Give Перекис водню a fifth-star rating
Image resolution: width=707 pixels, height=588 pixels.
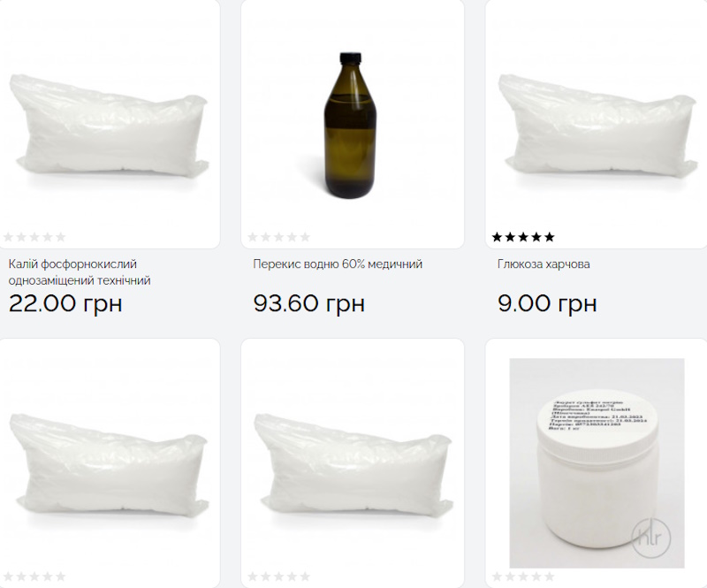pos(305,237)
